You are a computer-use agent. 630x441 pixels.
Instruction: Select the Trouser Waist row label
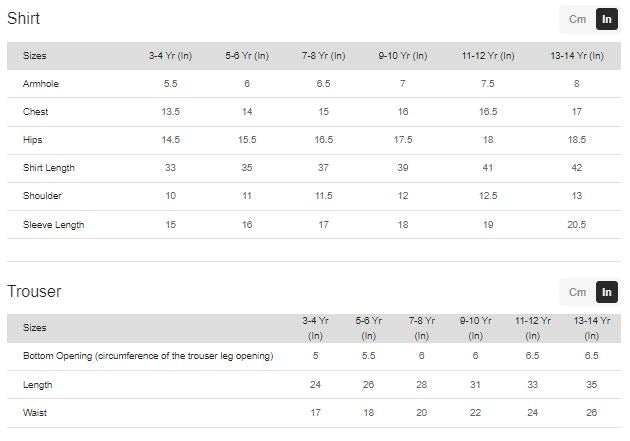point(35,412)
